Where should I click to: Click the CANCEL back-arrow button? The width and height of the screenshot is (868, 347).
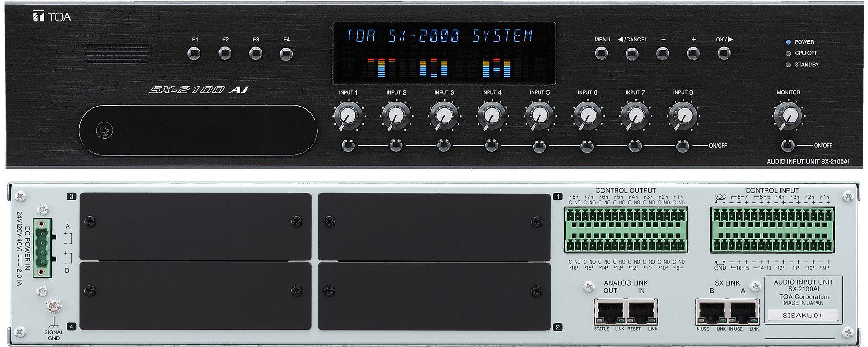click(x=632, y=54)
